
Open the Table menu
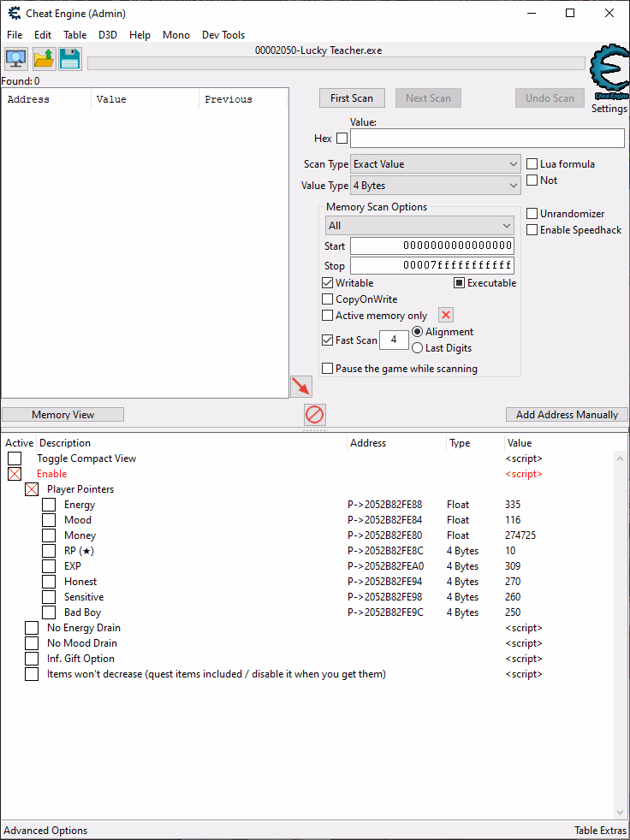tap(75, 35)
